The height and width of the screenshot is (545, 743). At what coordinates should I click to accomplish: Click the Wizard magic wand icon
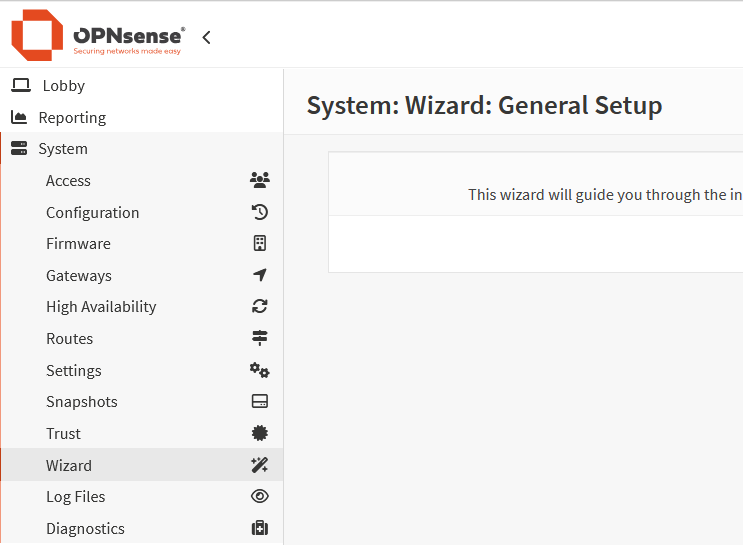[259, 465]
